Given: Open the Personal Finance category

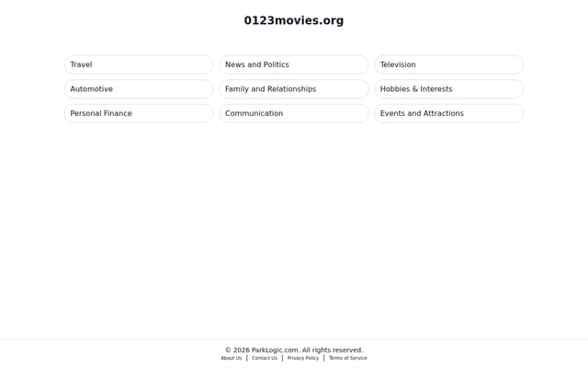Looking at the screenshot, I should (139, 113).
